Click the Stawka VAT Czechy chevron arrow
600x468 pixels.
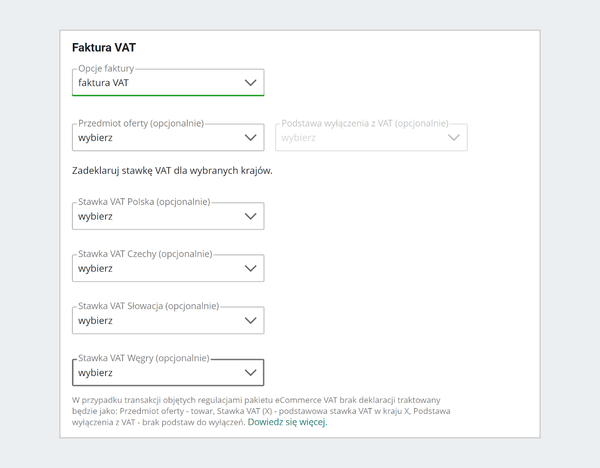click(250, 268)
